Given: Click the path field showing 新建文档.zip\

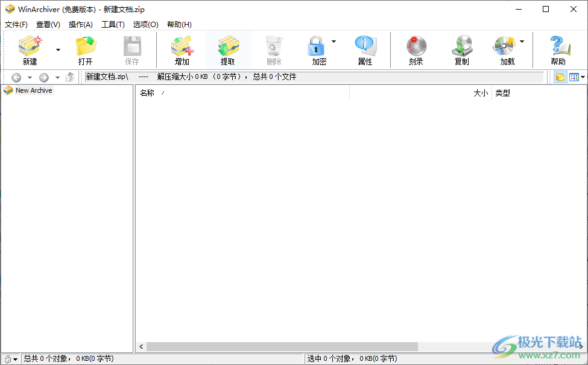Looking at the screenshot, I should point(314,77).
